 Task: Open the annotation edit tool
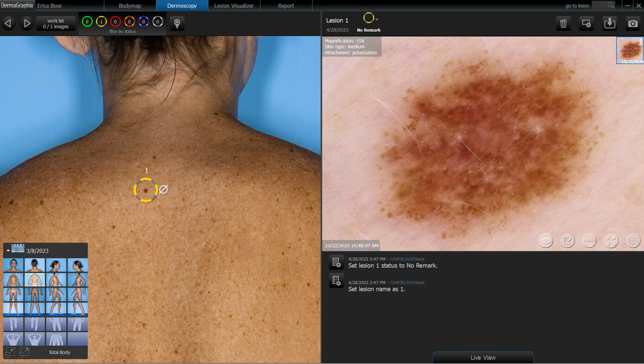(x=567, y=240)
